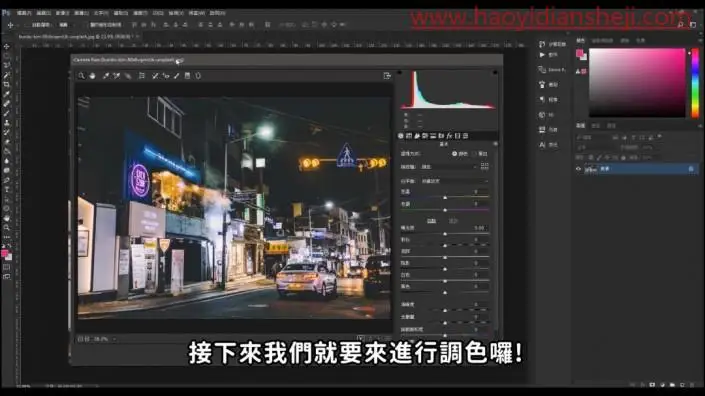Open the Basic panel flyout menu
The height and width of the screenshot is (396, 705).
click(495, 144)
